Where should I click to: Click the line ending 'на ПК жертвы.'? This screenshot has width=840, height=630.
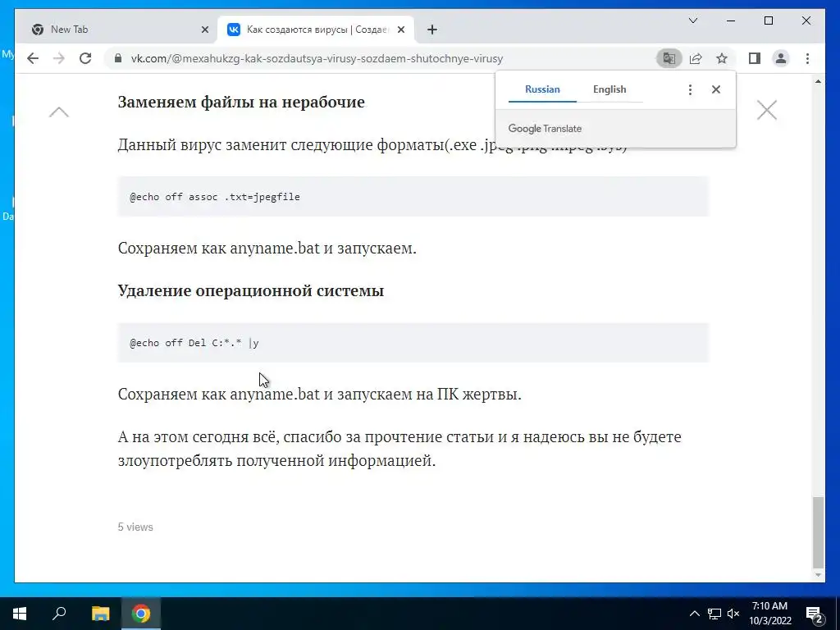[x=319, y=394]
